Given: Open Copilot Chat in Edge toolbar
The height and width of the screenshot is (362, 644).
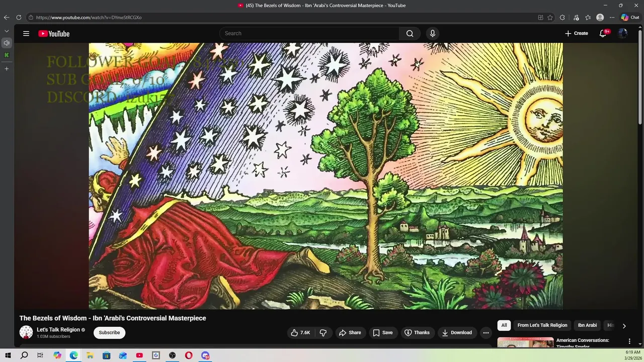Looking at the screenshot, I should point(630,17).
